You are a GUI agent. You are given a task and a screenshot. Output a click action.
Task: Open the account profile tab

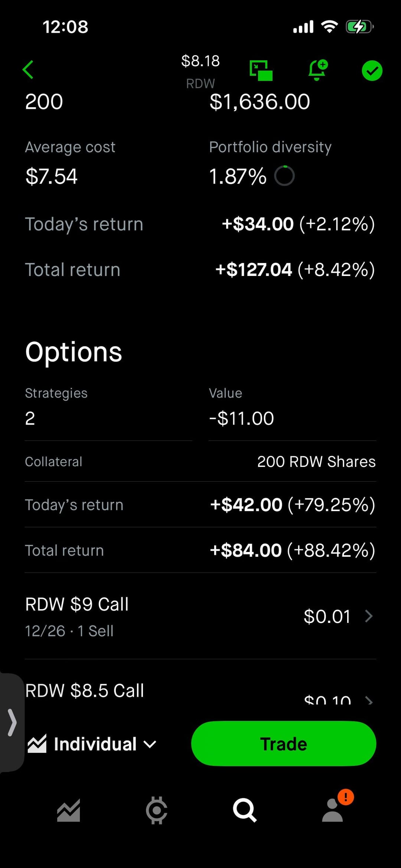point(332,811)
